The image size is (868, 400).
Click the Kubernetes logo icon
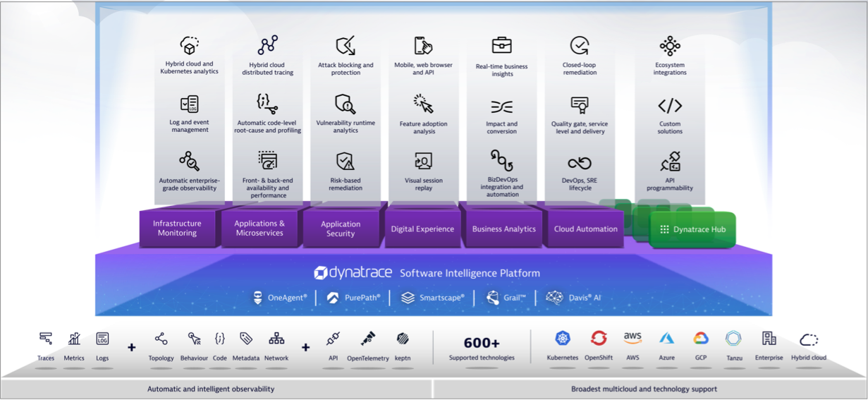pyautogui.click(x=562, y=339)
